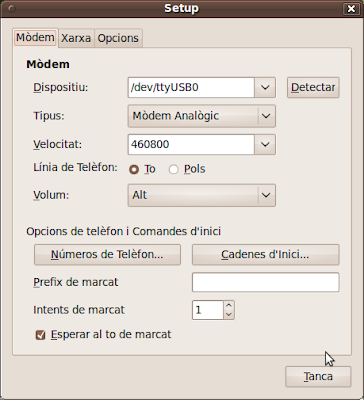Expand the Dispositiu dropdown arrow
Image resolution: width=364 pixels, height=400 pixels.
(x=265, y=88)
